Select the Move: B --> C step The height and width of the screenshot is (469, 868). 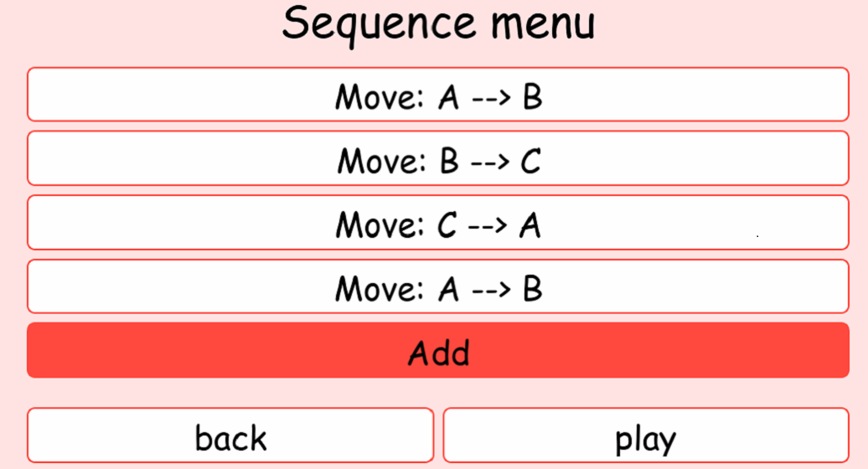(x=438, y=158)
